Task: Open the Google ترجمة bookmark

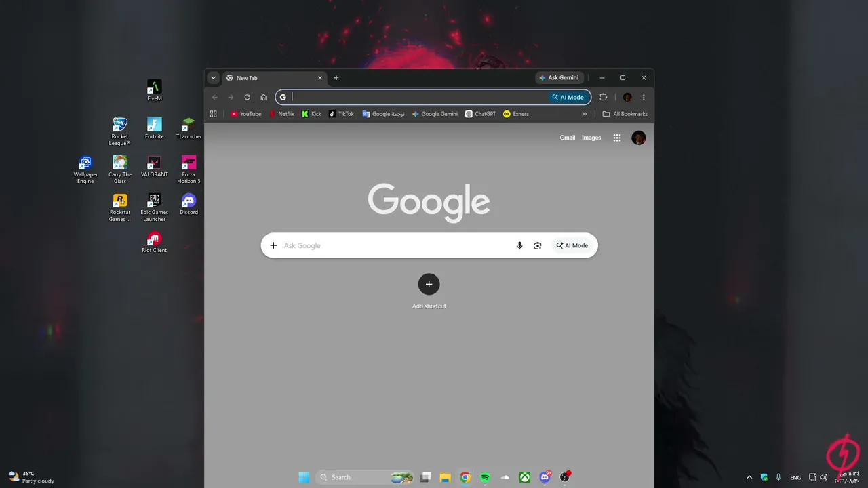Action: point(384,114)
